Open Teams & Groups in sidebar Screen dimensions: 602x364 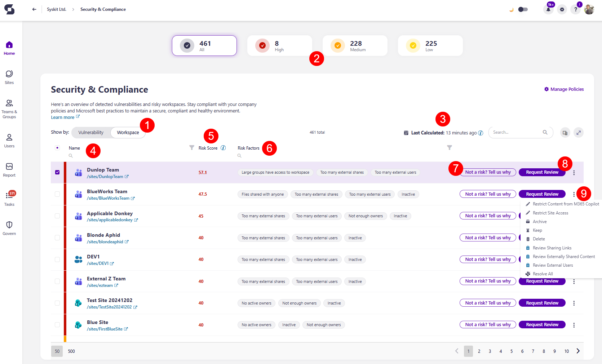tap(9, 108)
